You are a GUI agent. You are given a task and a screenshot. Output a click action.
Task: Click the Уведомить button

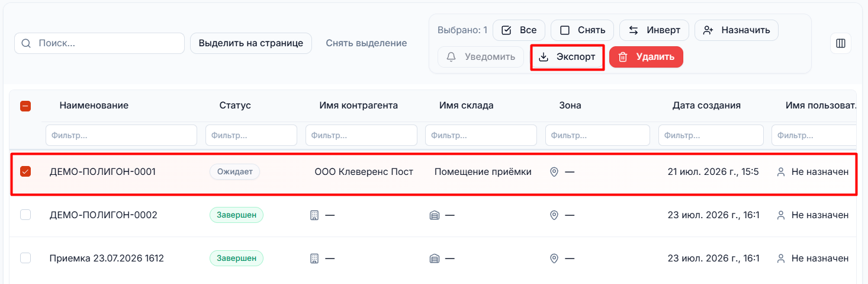pyautogui.click(x=481, y=57)
